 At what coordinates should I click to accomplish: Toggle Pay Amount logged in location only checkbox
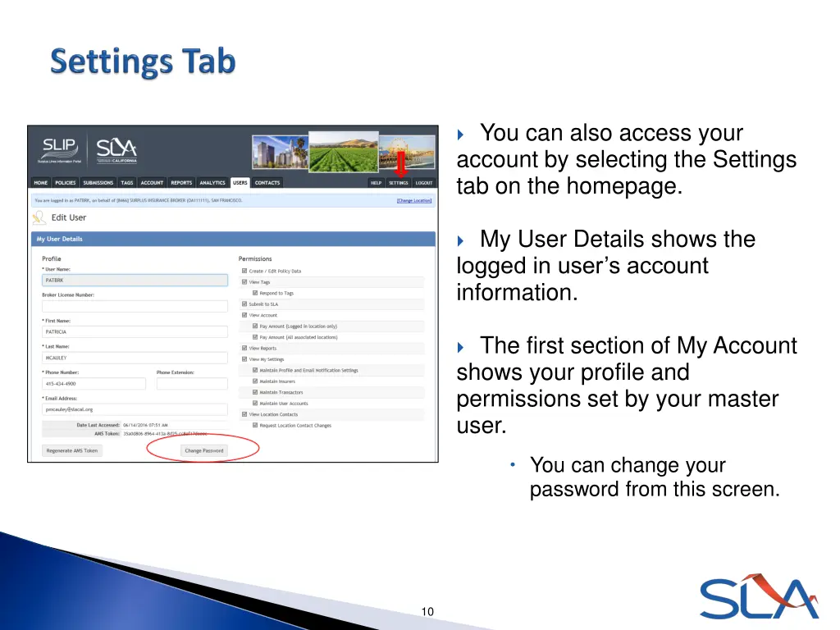tap(255, 326)
